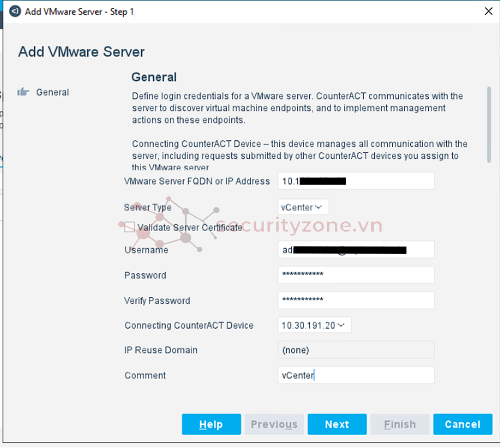This screenshot has width=500, height=448.
Task: Click into the Username field
Action: click(x=356, y=250)
